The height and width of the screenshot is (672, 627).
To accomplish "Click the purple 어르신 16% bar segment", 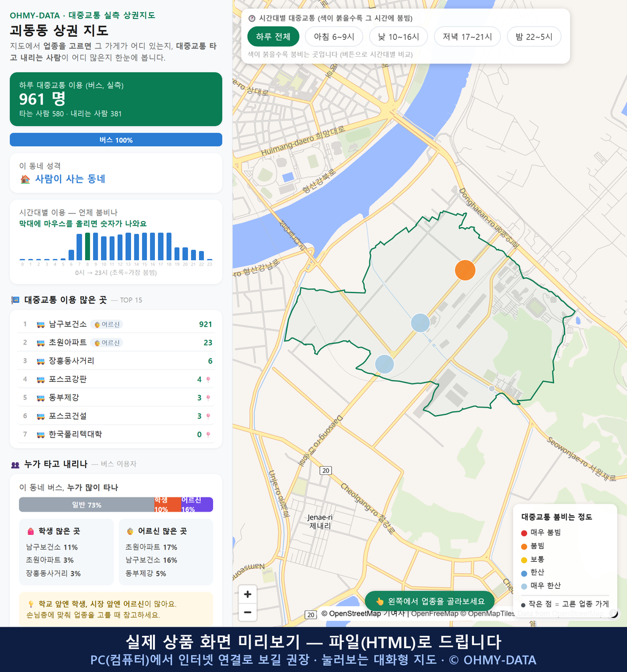I will [197, 504].
